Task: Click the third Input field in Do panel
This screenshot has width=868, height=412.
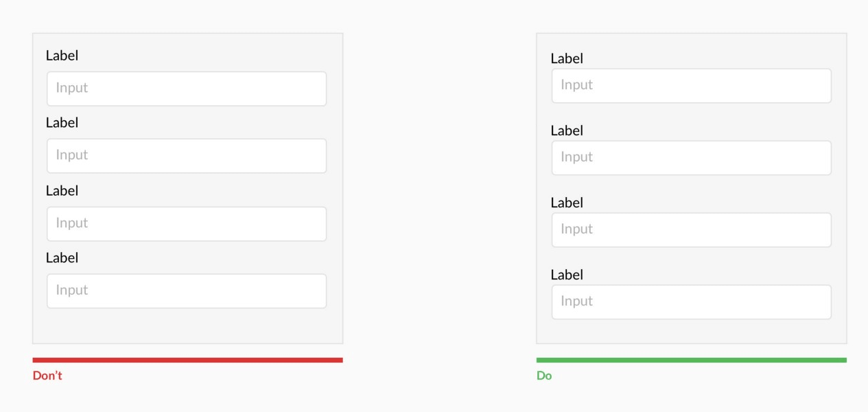Action: click(x=691, y=229)
